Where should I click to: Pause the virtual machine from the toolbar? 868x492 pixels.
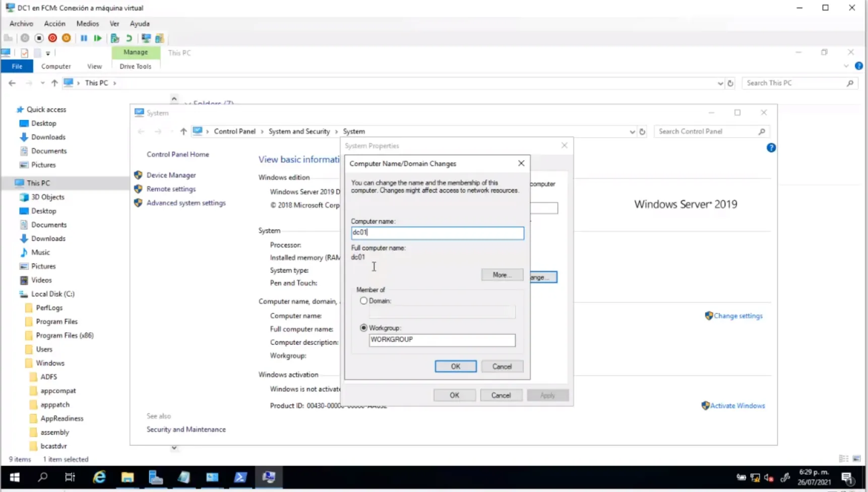(x=84, y=38)
